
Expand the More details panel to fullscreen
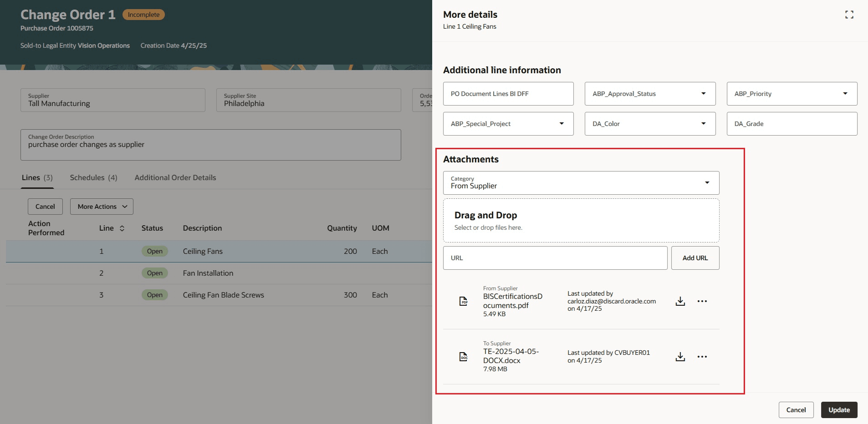pos(849,15)
